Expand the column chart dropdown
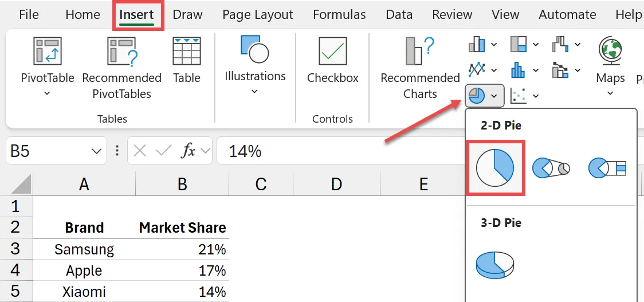Viewport: 644px width, 302px height. click(494, 44)
